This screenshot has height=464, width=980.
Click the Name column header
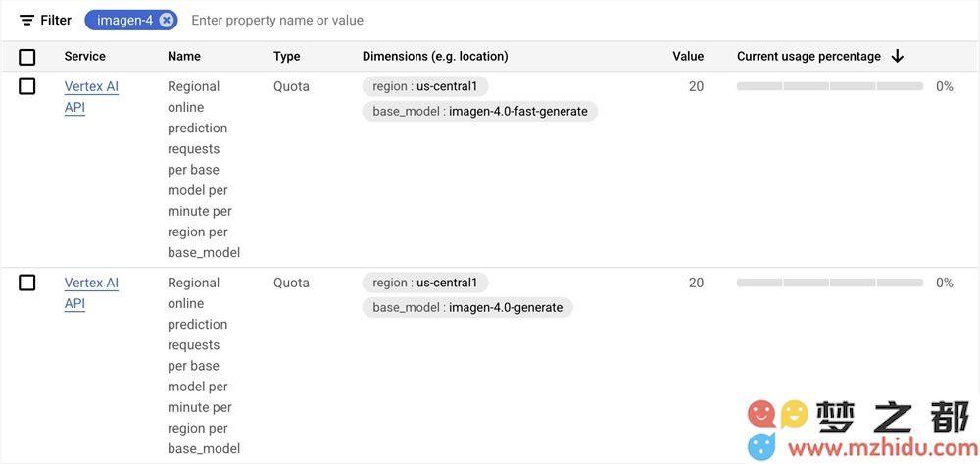click(x=184, y=56)
